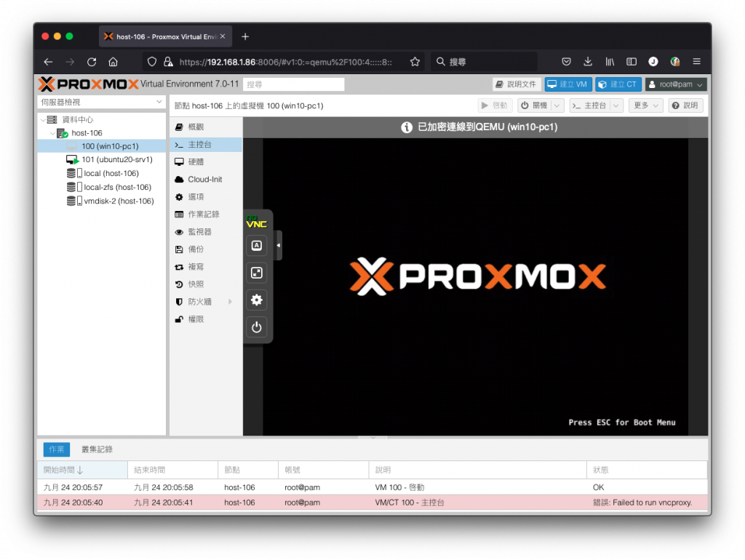Open root@pam user menu
The image size is (745, 560).
(676, 84)
